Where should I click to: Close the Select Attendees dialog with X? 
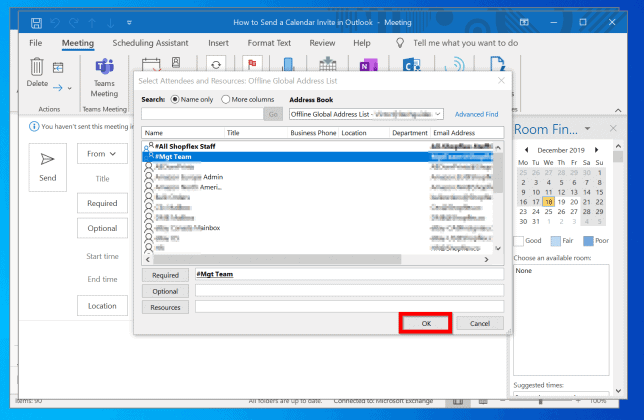[x=501, y=80]
